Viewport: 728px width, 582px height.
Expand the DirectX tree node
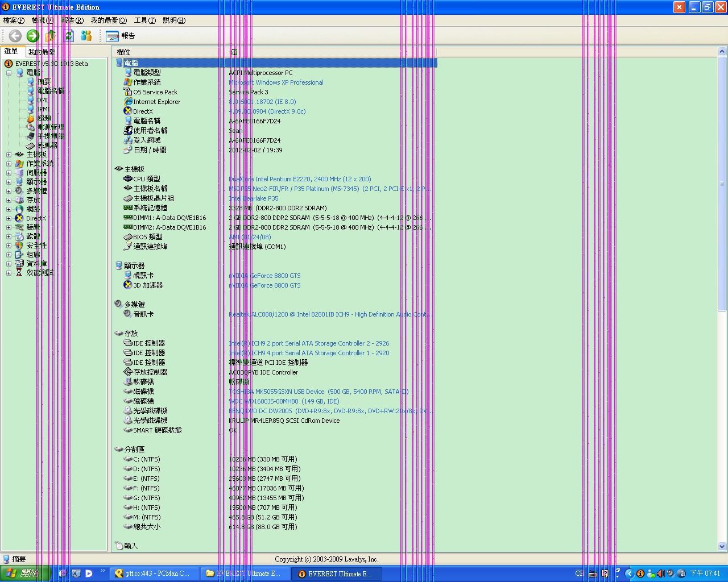coord(9,218)
